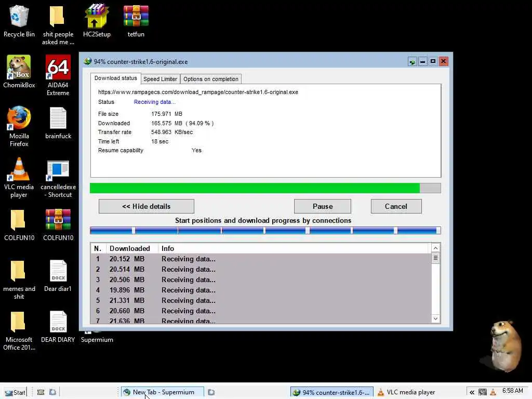Select connection row 6 with 20.660 MB
This screenshot has width=532, height=399.
click(261, 311)
